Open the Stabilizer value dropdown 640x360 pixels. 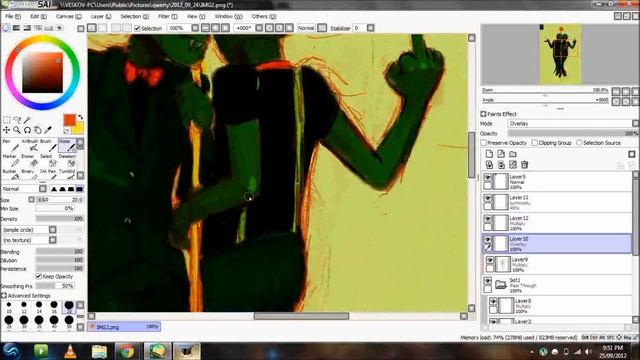pyautogui.click(x=370, y=28)
